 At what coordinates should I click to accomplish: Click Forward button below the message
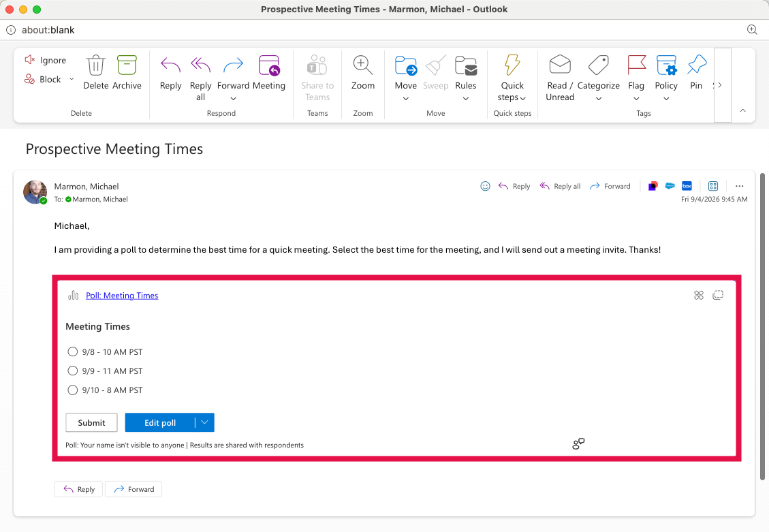tap(134, 489)
